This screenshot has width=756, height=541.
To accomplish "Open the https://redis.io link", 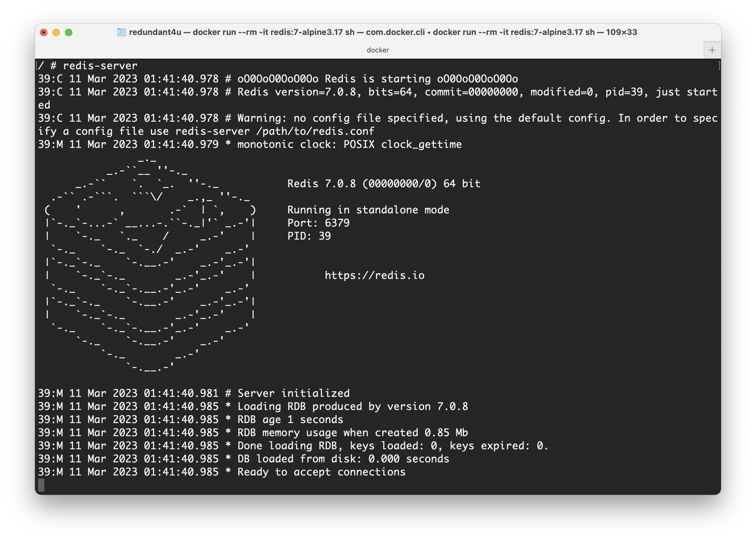I will pyautogui.click(x=375, y=275).
